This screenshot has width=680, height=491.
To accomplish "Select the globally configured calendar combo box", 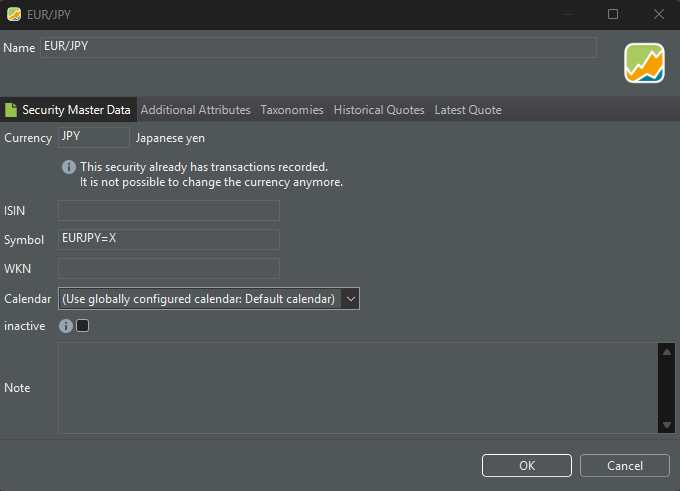I will [x=209, y=299].
